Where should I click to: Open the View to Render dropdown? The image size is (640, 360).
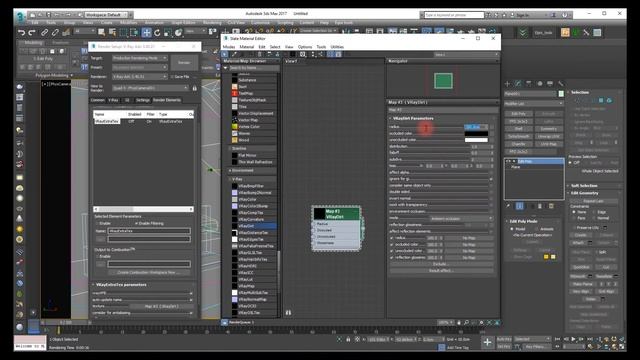150,88
